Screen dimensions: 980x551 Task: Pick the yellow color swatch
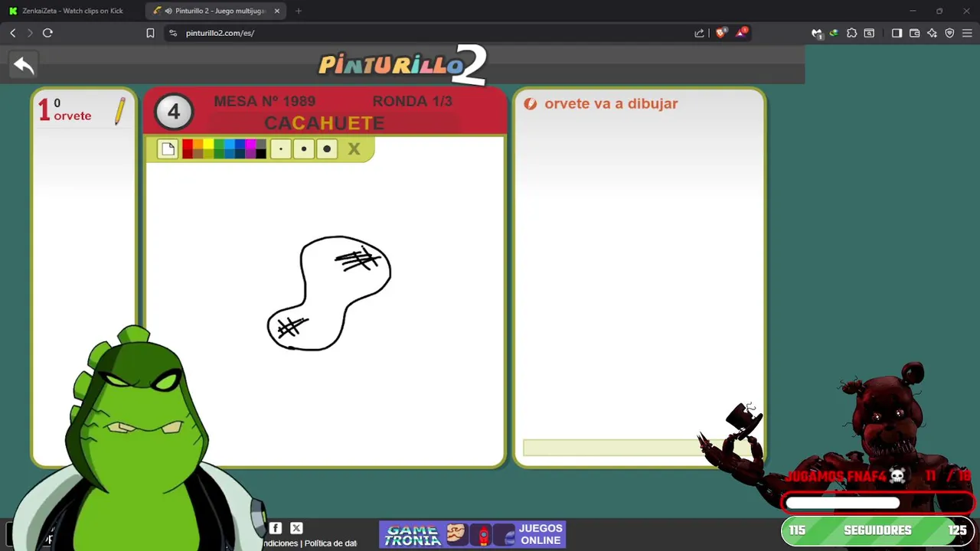tap(208, 144)
